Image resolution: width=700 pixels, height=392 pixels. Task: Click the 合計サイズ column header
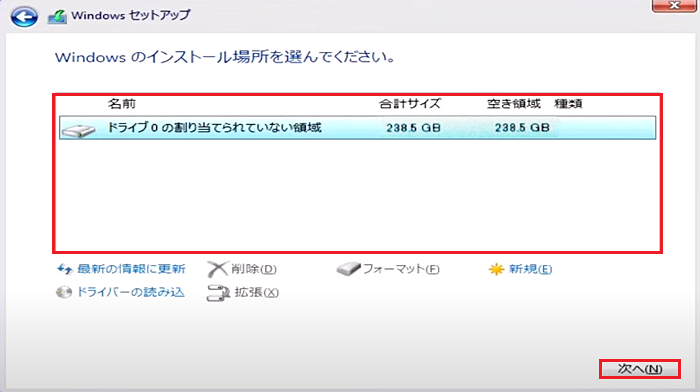point(410,104)
